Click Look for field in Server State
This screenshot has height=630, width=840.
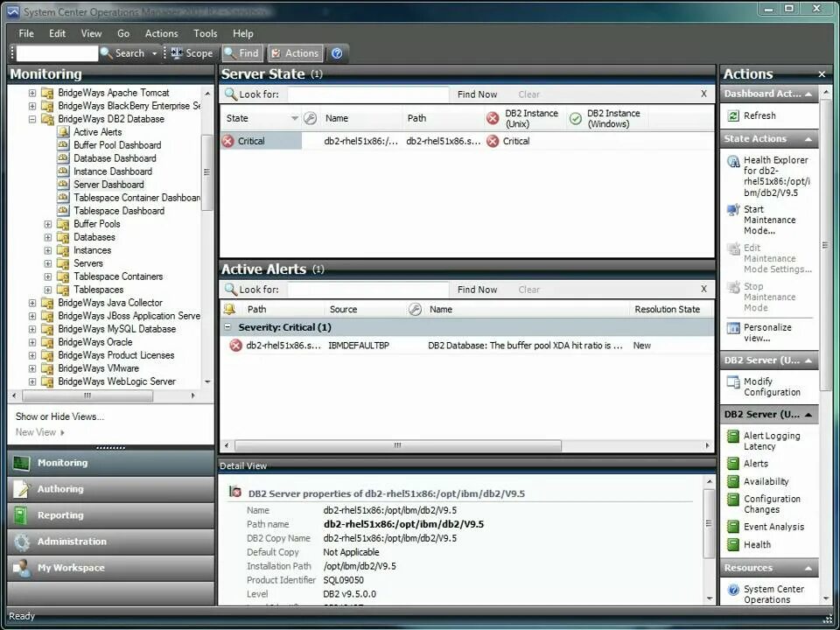coord(368,94)
